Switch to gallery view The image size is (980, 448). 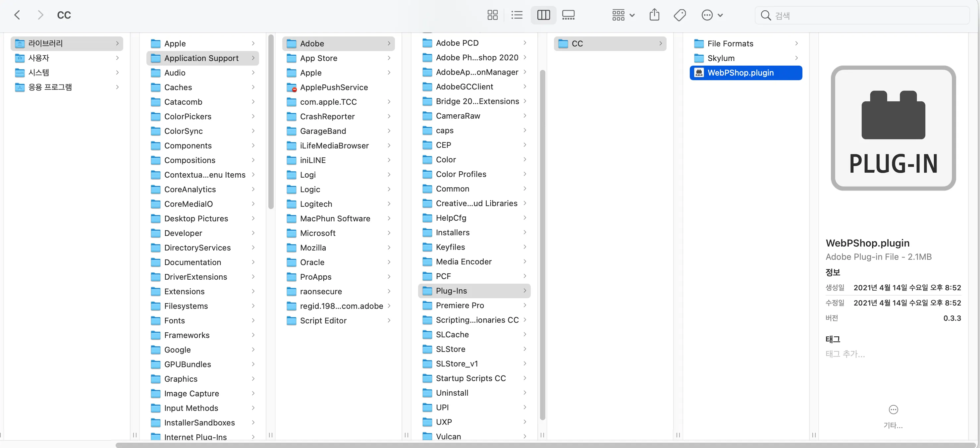[568, 15]
